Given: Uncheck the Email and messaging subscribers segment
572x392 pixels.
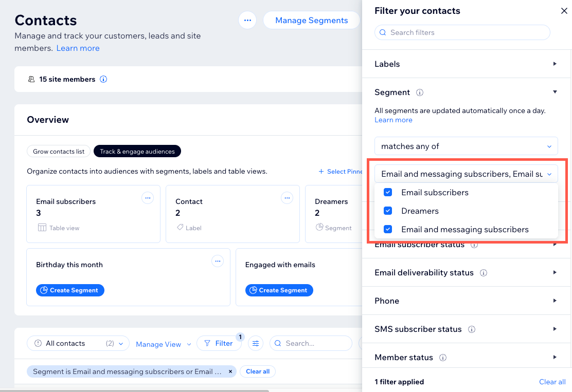Looking at the screenshot, I should point(388,229).
